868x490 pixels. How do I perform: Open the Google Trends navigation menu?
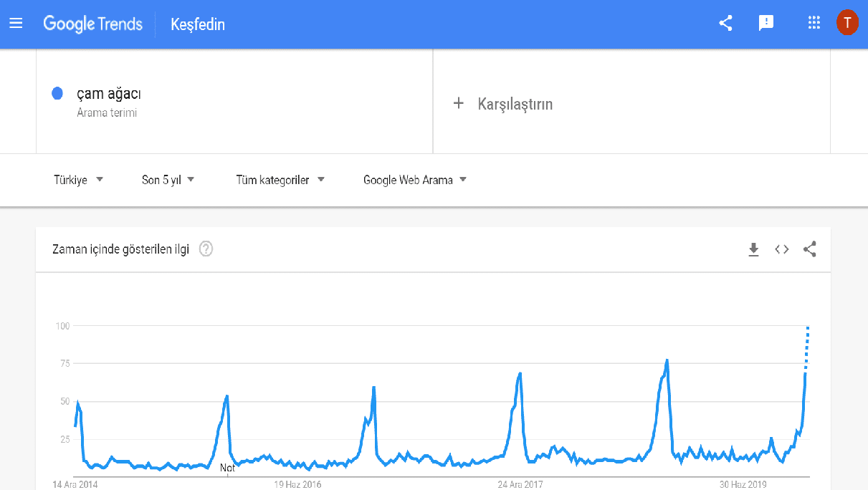point(16,22)
